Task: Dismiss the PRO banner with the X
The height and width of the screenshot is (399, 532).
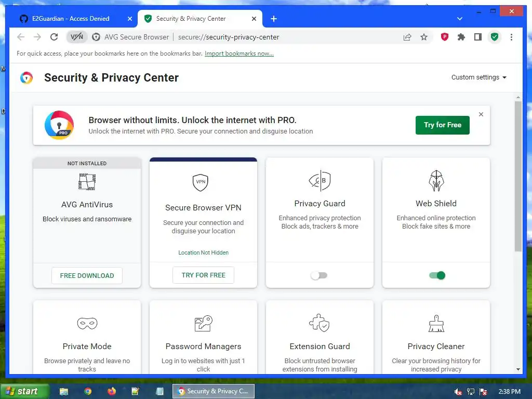Action: (481, 114)
